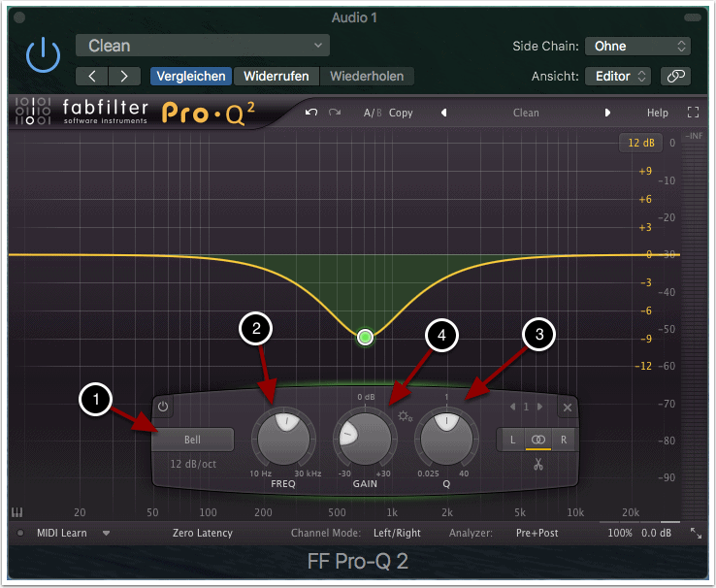Click the green EQ band node
716x588 pixels.
(x=365, y=338)
